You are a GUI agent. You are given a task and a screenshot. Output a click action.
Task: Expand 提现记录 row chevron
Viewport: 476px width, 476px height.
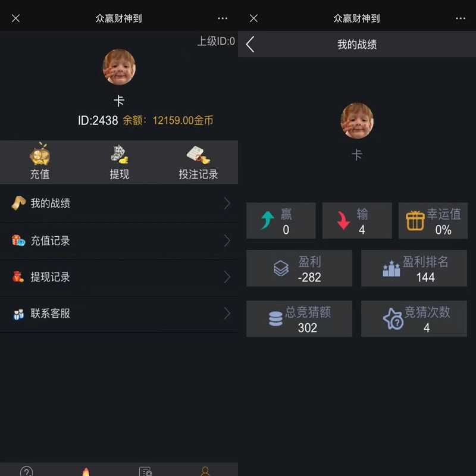[x=227, y=277]
